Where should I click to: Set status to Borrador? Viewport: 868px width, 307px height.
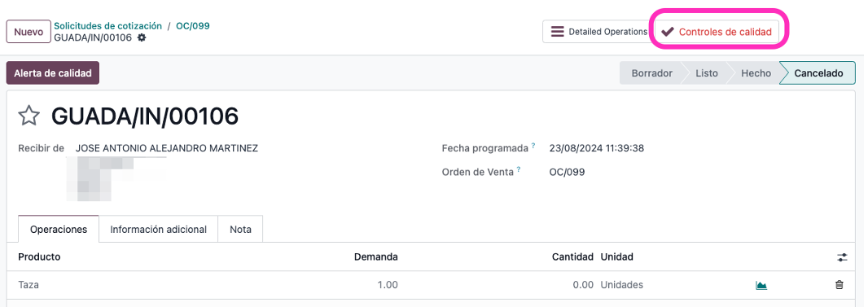coord(651,73)
